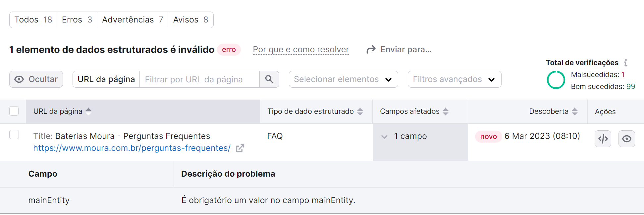Expand the Filtros avançados dropdown

[x=454, y=79]
